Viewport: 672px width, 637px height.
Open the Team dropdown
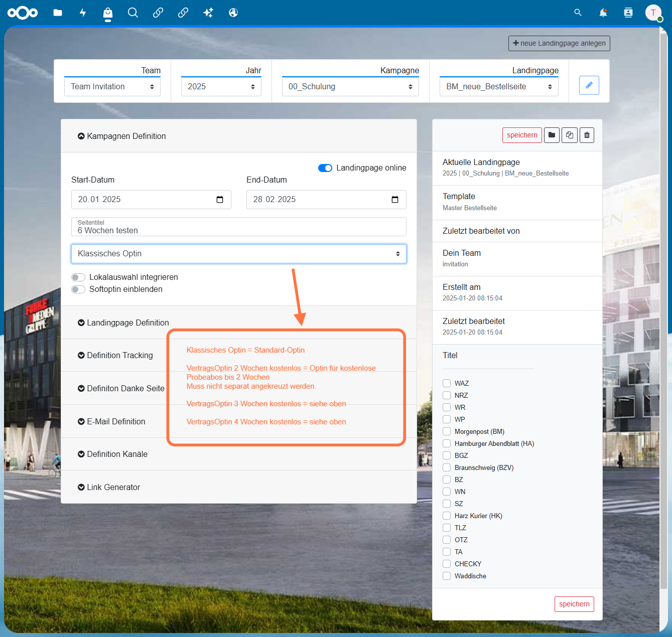112,87
